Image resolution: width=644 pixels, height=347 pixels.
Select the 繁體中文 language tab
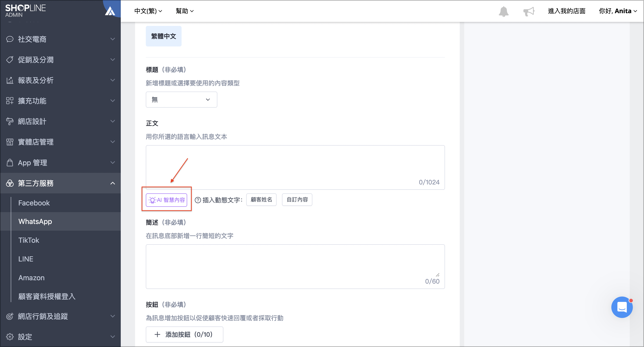click(164, 36)
